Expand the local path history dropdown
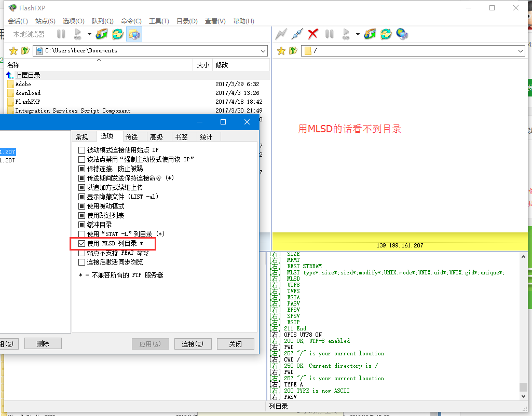532x416 pixels. coord(263,51)
